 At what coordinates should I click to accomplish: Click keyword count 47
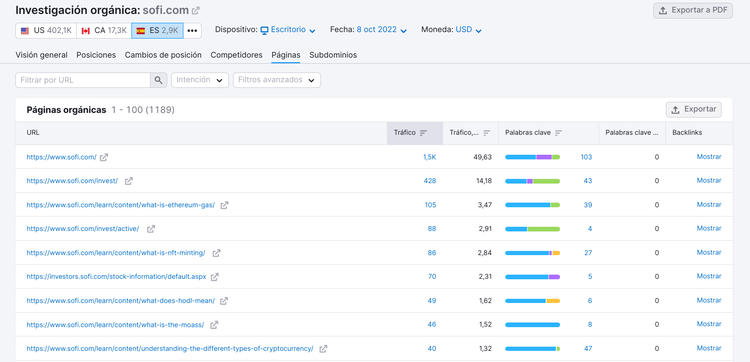point(588,349)
